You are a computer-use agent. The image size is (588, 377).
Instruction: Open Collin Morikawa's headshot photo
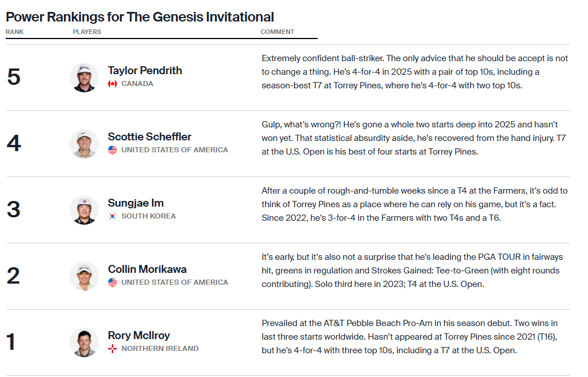(84, 276)
